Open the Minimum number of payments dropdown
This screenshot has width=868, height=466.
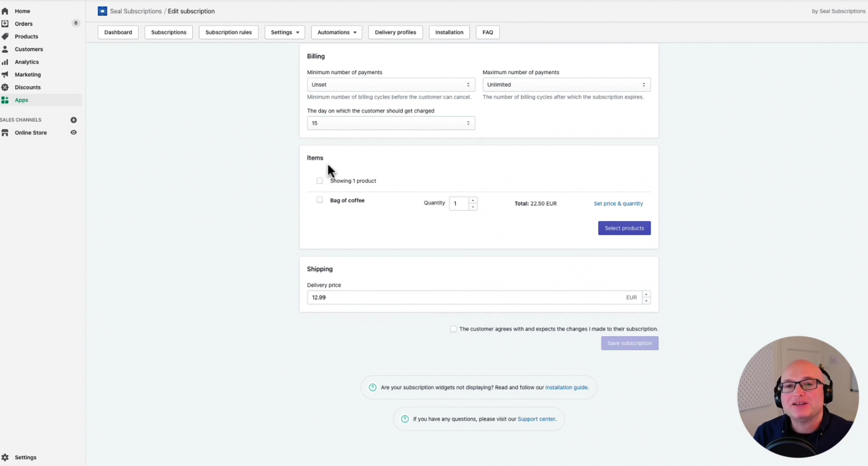391,85
